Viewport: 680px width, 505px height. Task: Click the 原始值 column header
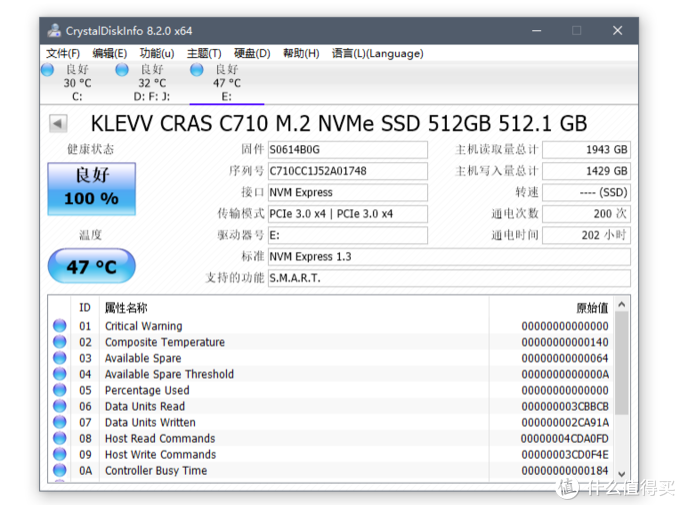552,308
